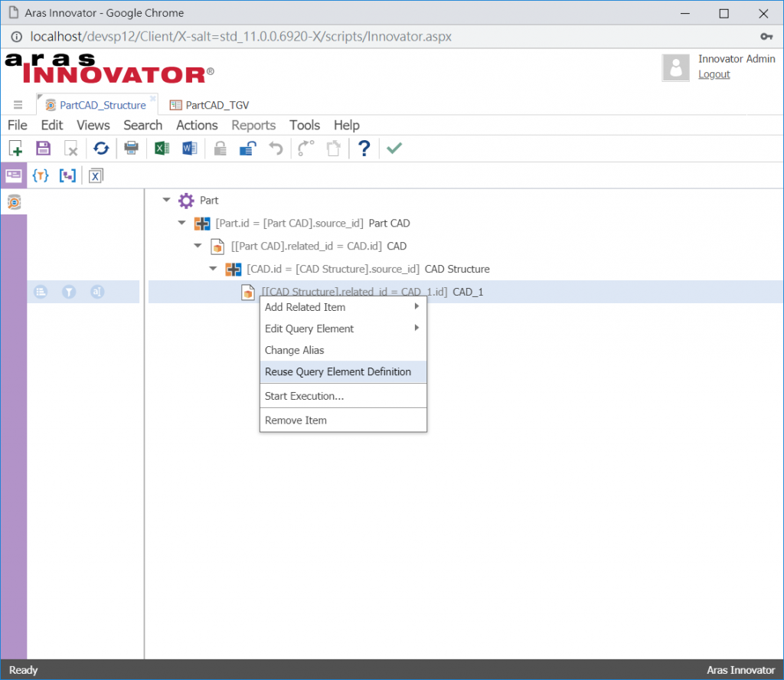Screen dimensions: 784x680
Task: Click the alias 'a]' icon on CAD_1 row
Action: (97, 292)
